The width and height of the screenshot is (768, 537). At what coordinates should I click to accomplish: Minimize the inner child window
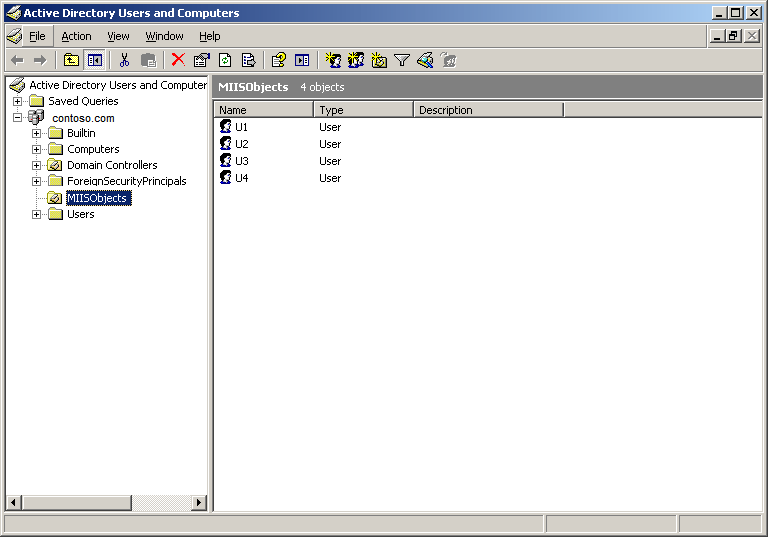[x=717, y=36]
